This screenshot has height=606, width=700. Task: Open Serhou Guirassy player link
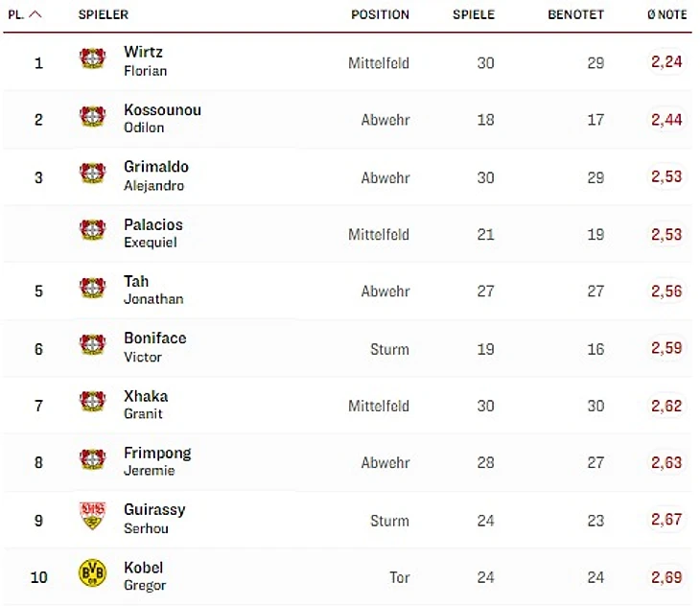pos(154,519)
